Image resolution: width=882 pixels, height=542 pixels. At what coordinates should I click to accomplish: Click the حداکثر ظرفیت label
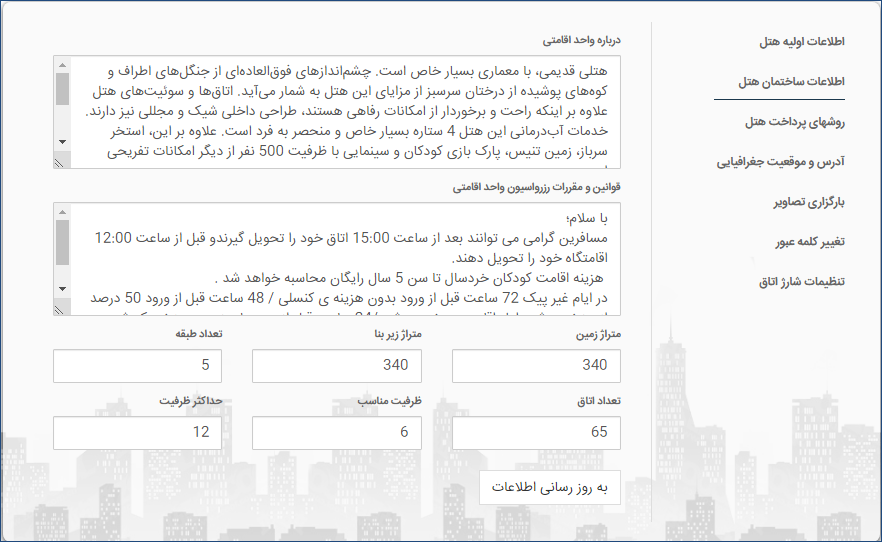[191, 401]
